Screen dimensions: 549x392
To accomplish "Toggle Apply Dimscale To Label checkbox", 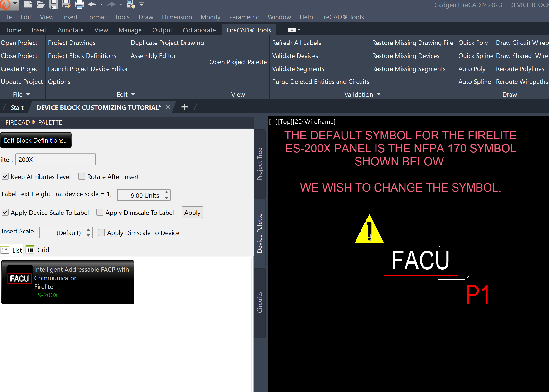I will [100, 213].
